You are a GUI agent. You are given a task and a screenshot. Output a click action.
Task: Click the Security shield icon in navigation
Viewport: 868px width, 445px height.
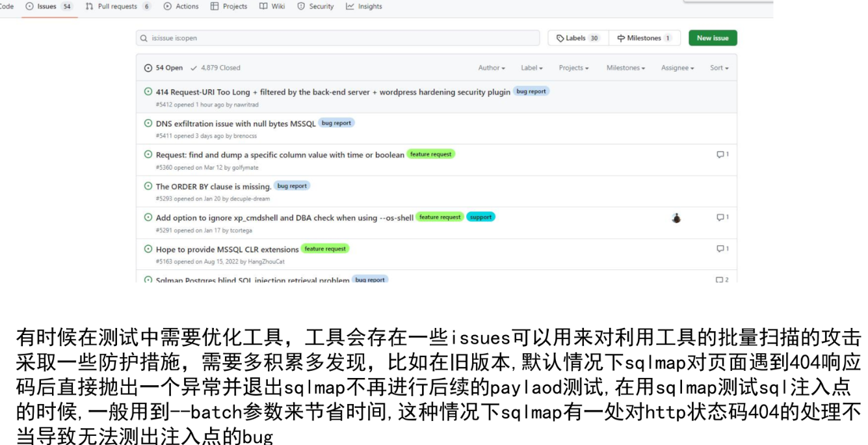(301, 6)
